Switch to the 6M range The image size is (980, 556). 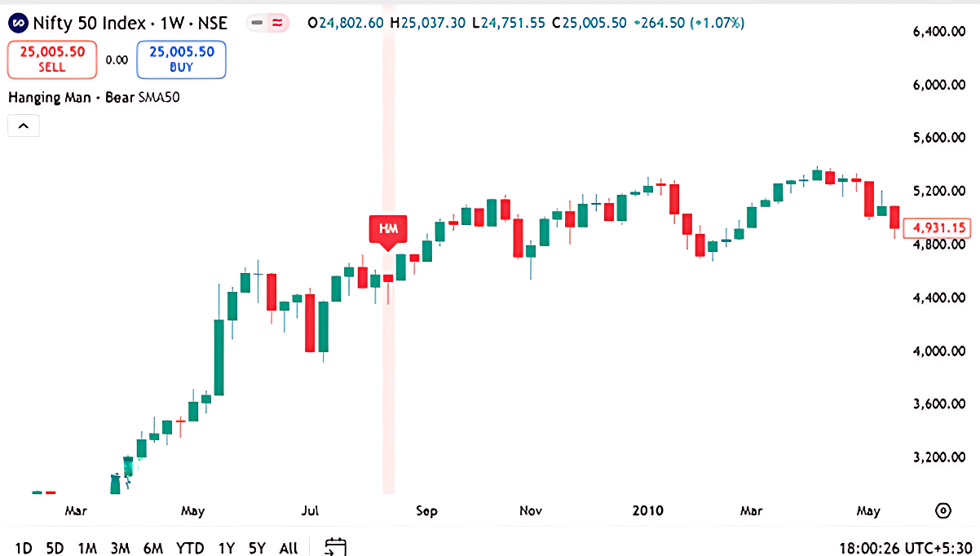(x=152, y=548)
